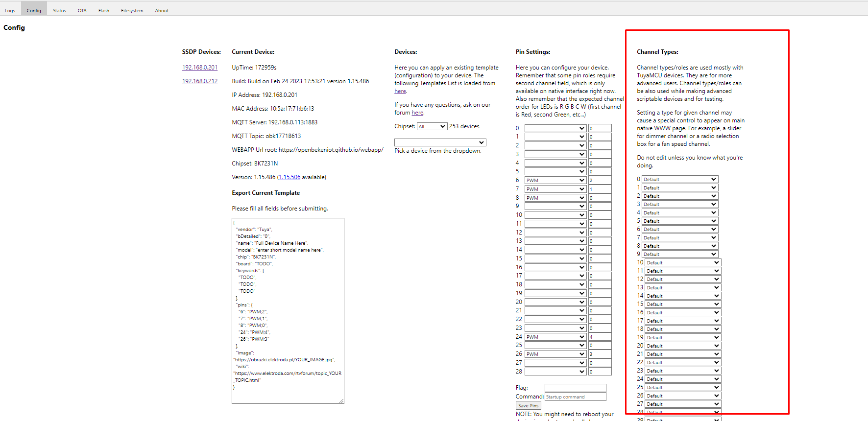Go to the Flash tab
This screenshot has width=868, height=421.
pyautogui.click(x=104, y=10)
